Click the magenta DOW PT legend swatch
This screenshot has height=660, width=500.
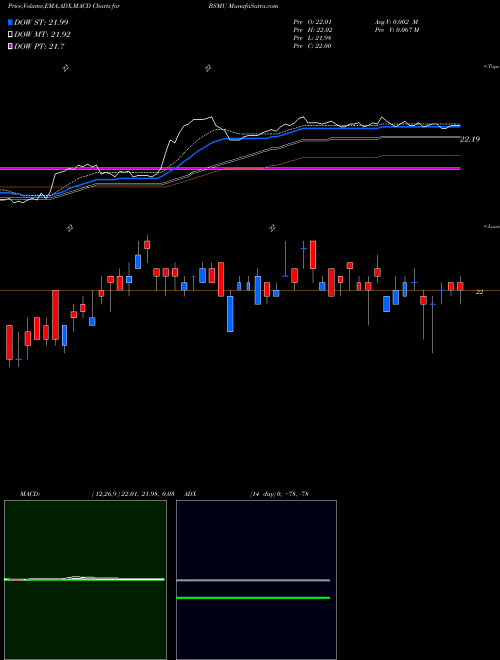10,46
